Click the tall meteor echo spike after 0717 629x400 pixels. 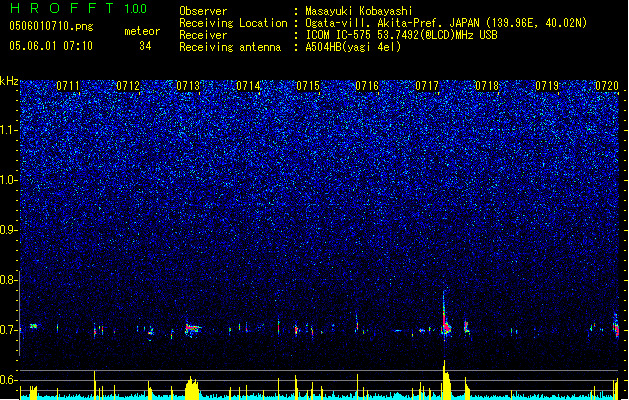444,315
